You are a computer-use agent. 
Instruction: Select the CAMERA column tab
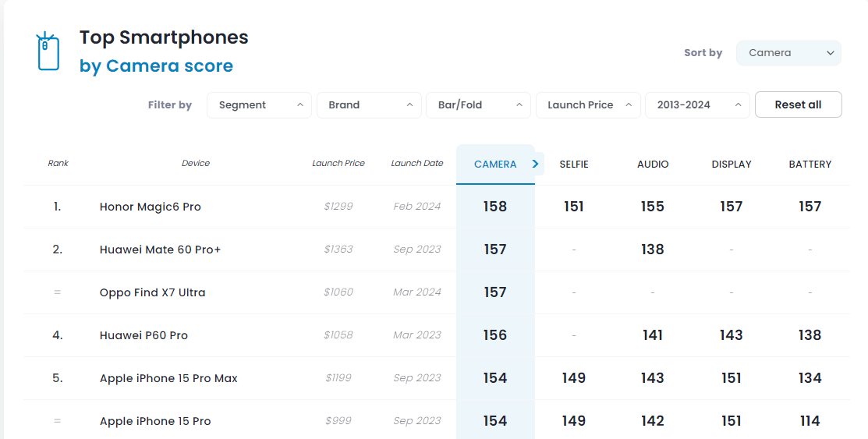tap(495, 165)
